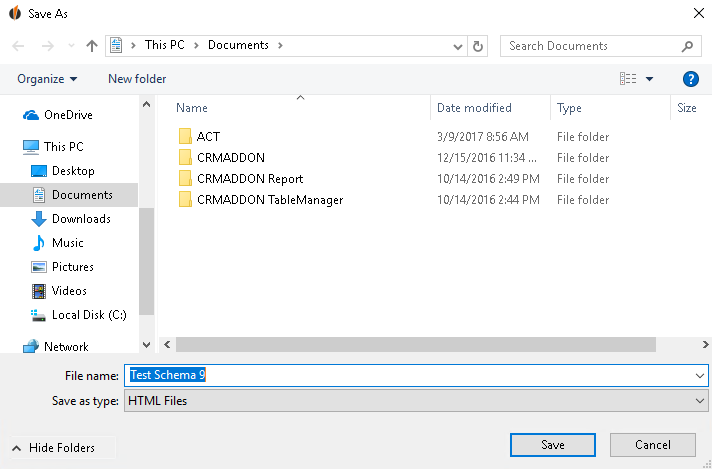Click the Save button

point(553,445)
